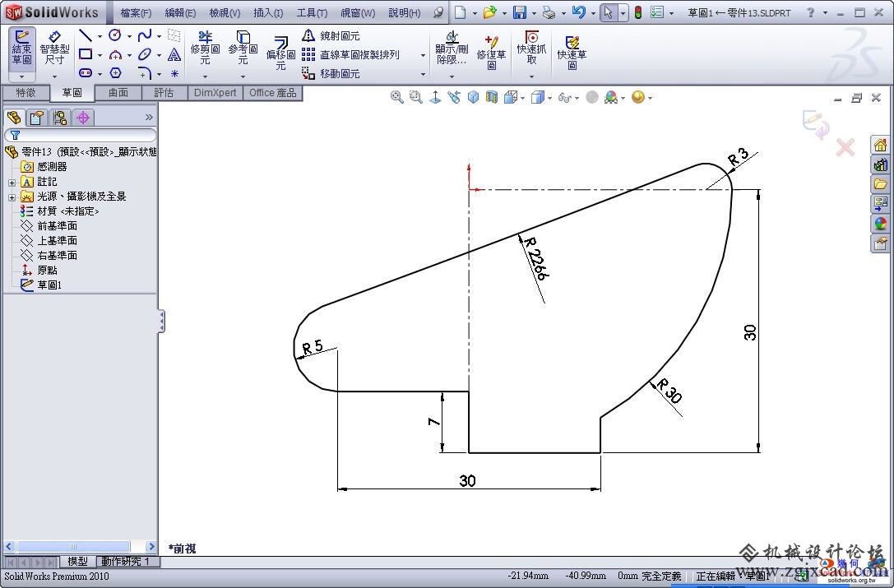Click the Rebuild traffic light icon

click(x=638, y=12)
